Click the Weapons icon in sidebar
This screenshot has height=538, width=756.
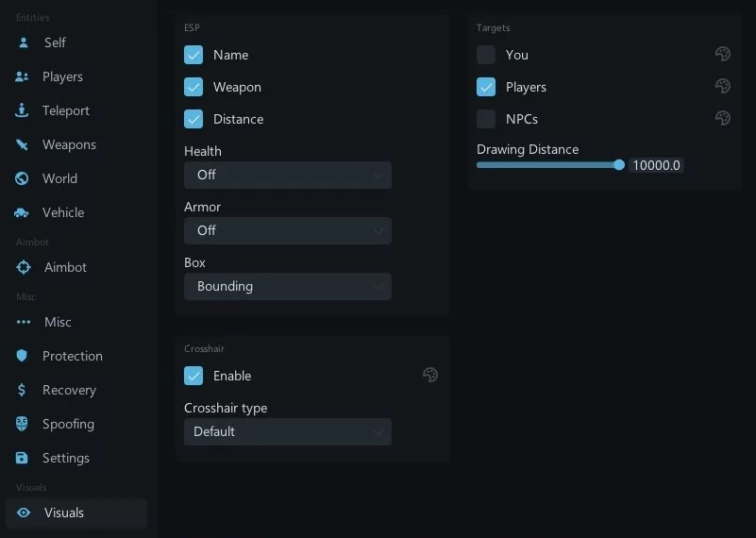tap(22, 144)
